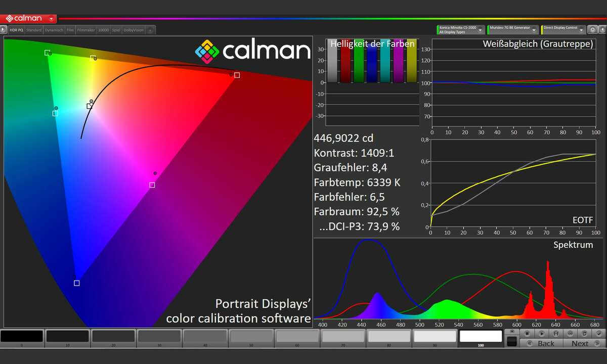
Task: Click the black current-color preview box
Action: (x=512, y=342)
